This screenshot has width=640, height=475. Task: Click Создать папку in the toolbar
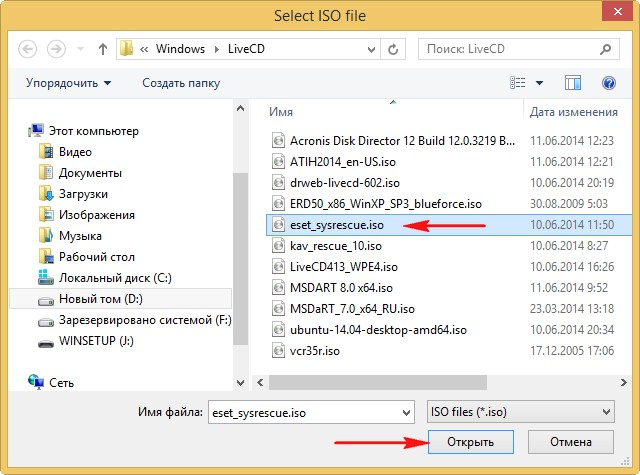[x=180, y=83]
